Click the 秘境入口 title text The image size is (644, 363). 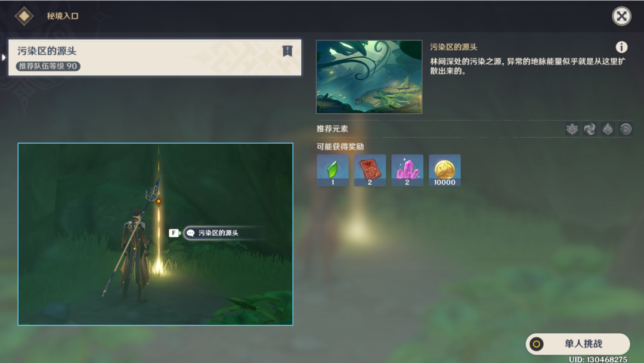click(63, 16)
